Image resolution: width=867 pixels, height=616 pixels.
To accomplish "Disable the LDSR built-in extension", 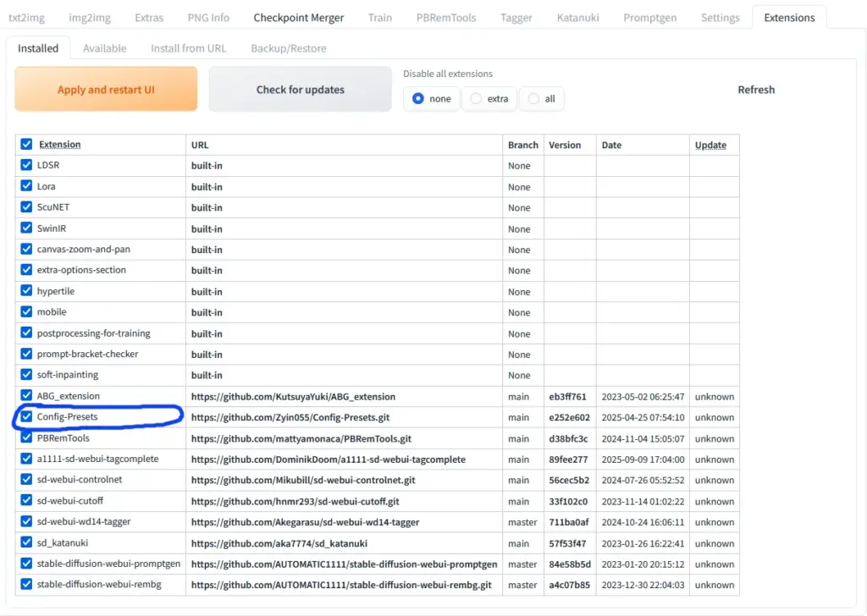I will tap(26, 165).
